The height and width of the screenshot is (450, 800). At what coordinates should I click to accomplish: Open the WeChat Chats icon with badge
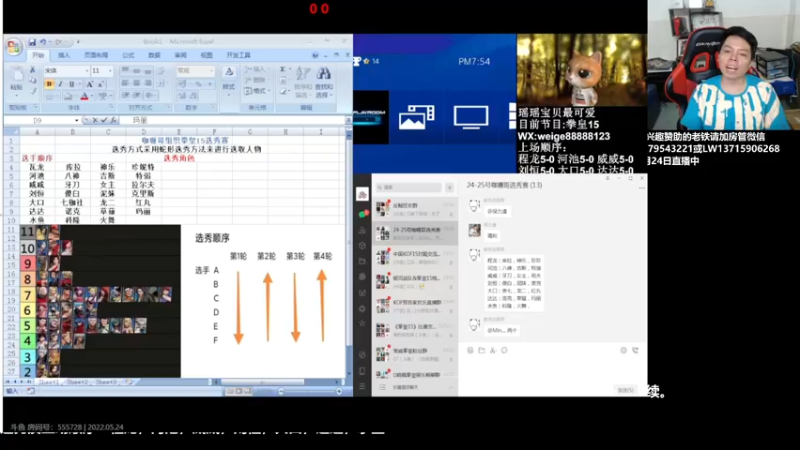point(362,214)
